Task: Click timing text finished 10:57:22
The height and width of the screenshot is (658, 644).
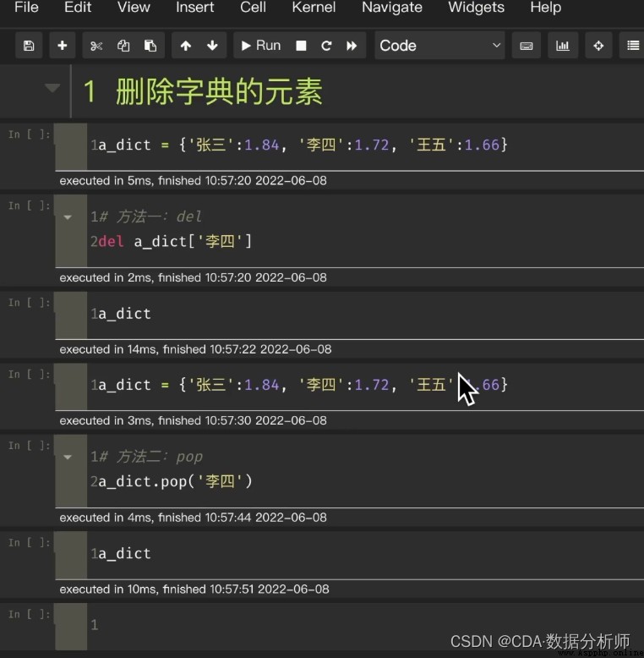Action: (x=247, y=349)
